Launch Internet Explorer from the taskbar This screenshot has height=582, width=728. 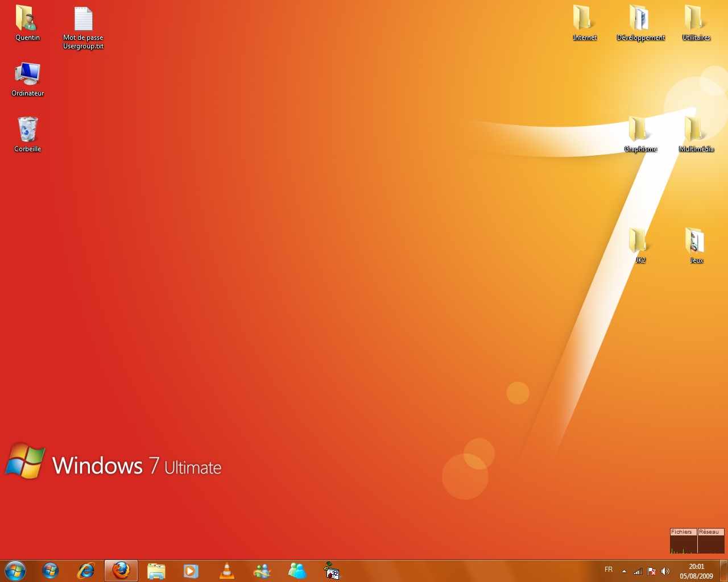pos(86,571)
